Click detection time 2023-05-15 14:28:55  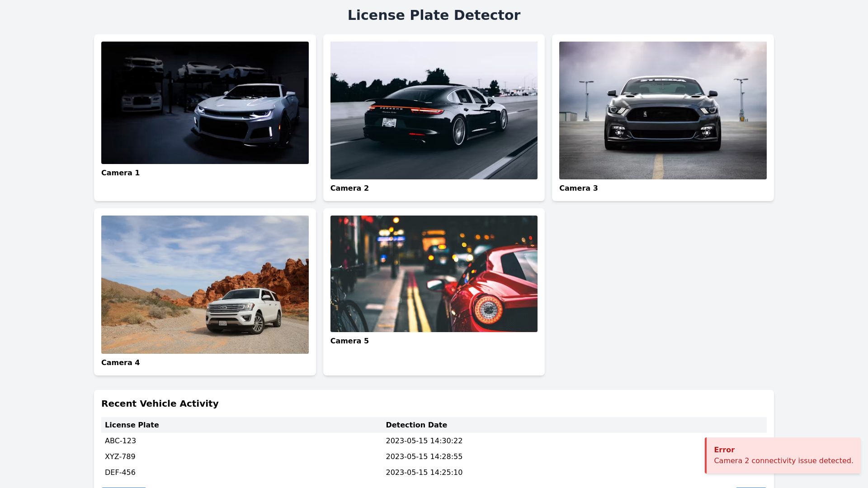pos(424,456)
